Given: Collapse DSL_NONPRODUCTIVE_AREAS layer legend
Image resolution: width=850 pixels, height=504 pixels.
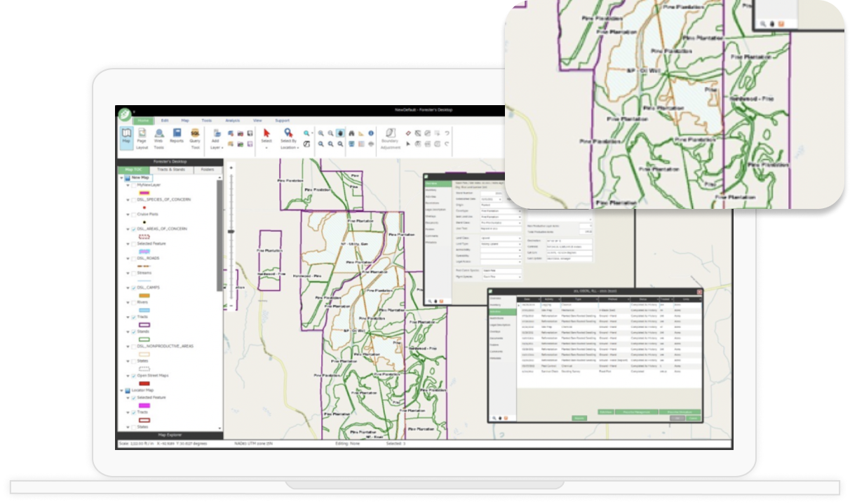Looking at the screenshot, I should pos(128,346).
